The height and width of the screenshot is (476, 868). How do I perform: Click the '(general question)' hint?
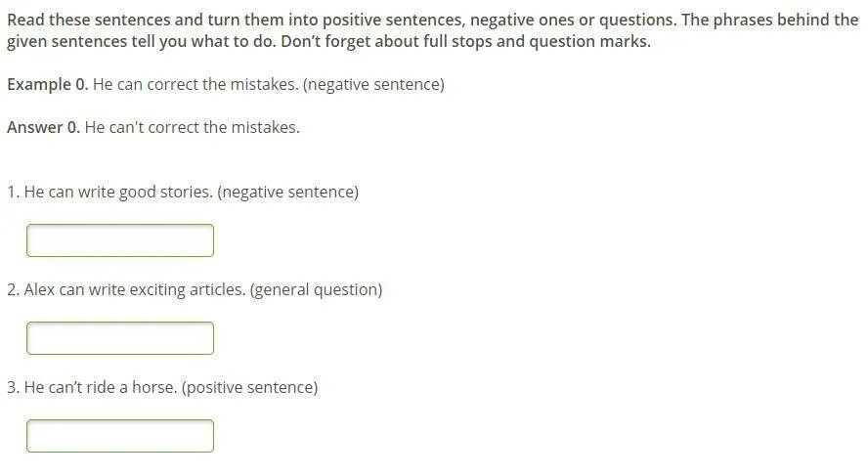pyautogui.click(x=316, y=290)
